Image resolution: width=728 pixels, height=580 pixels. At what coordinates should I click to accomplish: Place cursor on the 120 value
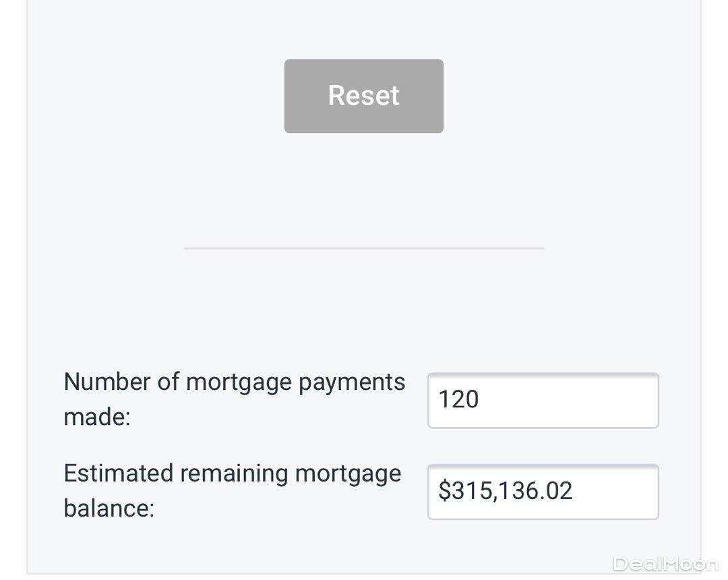pyautogui.click(x=458, y=400)
